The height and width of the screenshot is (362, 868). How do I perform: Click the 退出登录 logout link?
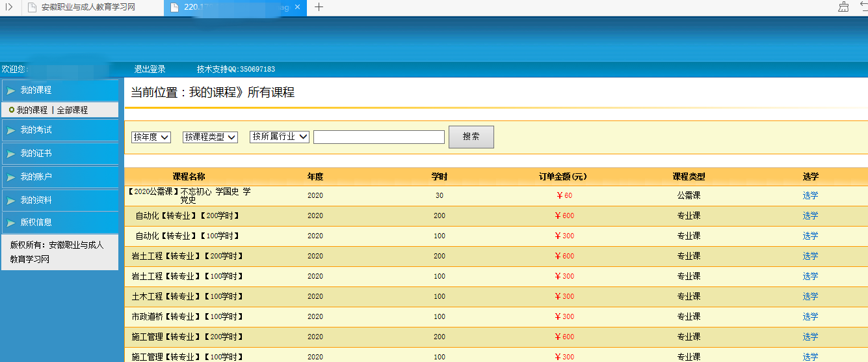point(150,69)
